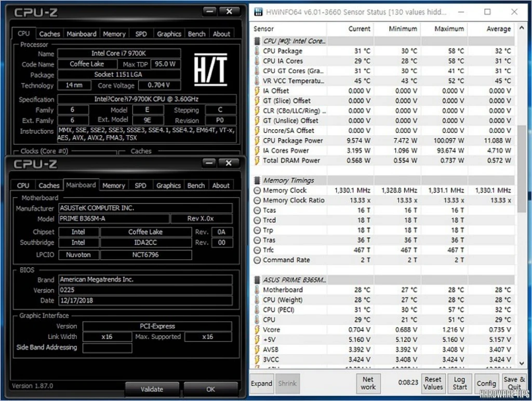Open Caches tab in top CPU-Z window

(49, 34)
